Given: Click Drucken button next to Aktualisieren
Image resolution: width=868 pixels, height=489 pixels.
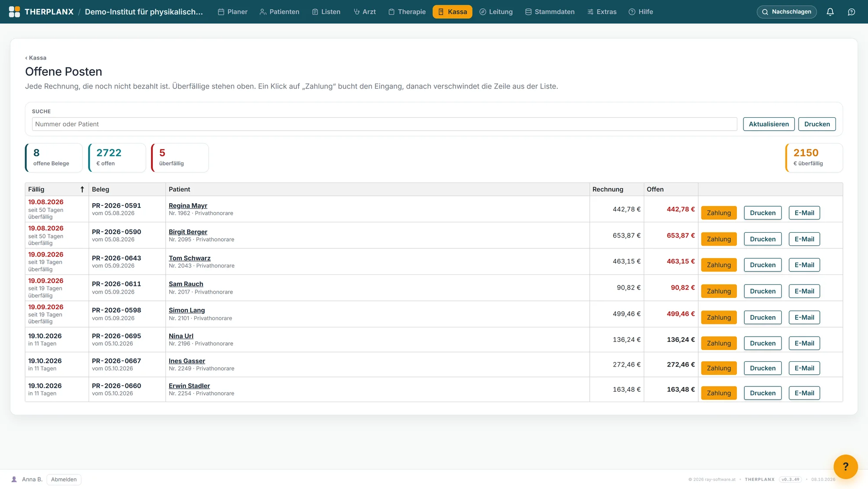Looking at the screenshot, I should click(817, 124).
